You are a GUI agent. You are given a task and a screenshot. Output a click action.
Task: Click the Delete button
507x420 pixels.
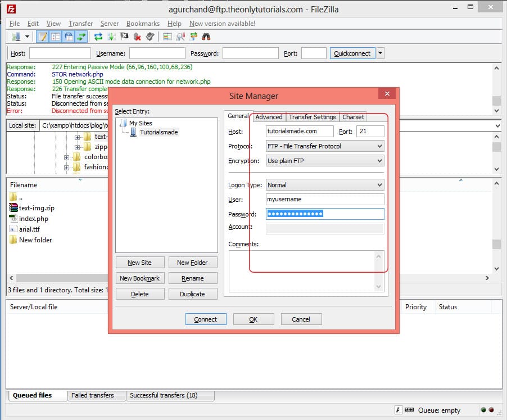pos(140,294)
